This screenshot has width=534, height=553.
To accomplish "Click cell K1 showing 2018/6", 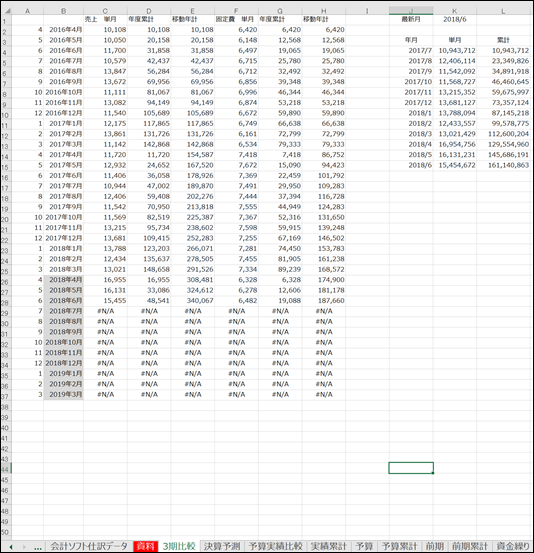I will coord(455,19).
